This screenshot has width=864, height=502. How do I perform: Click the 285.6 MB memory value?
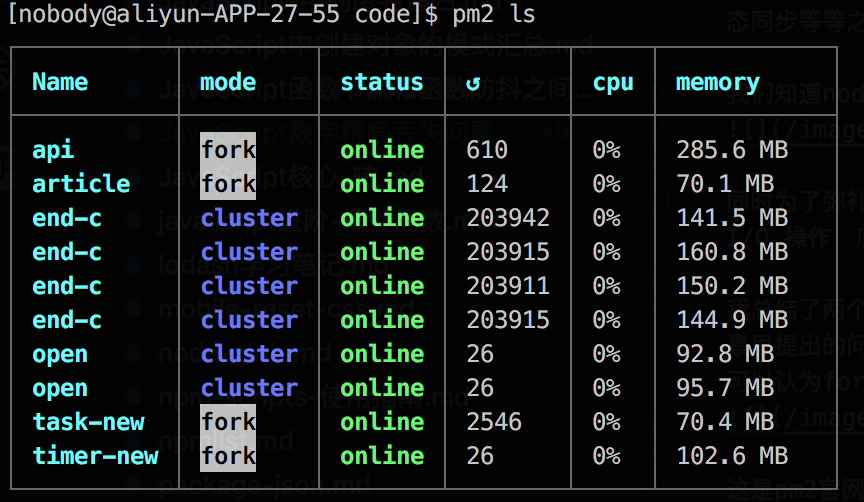(732, 150)
